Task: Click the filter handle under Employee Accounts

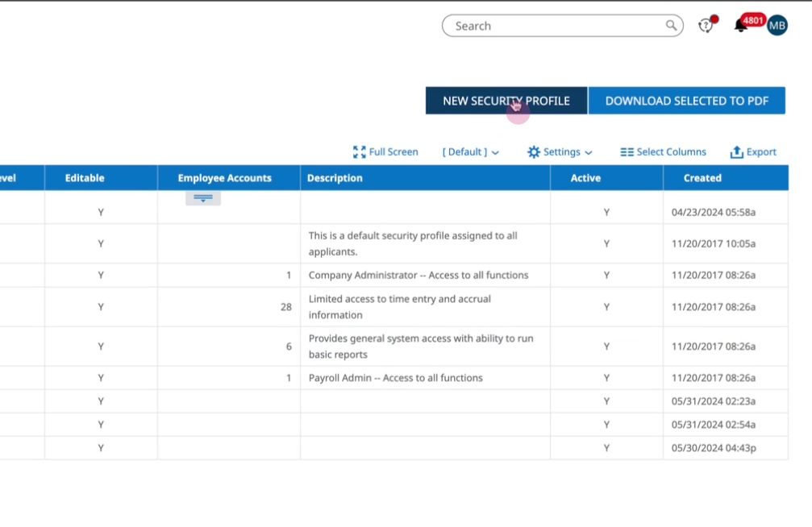Action: point(203,197)
